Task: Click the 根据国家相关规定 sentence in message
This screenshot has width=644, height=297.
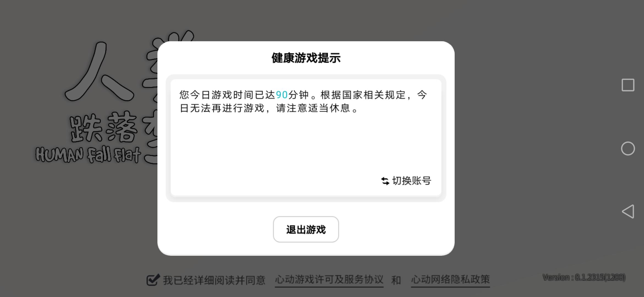Action: point(363,95)
